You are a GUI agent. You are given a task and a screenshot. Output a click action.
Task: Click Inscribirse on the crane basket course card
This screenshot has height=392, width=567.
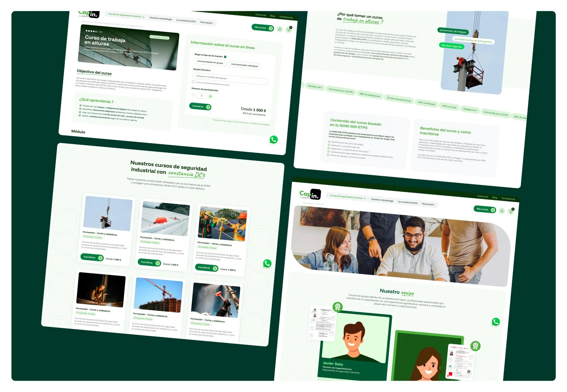pos(92,257)
